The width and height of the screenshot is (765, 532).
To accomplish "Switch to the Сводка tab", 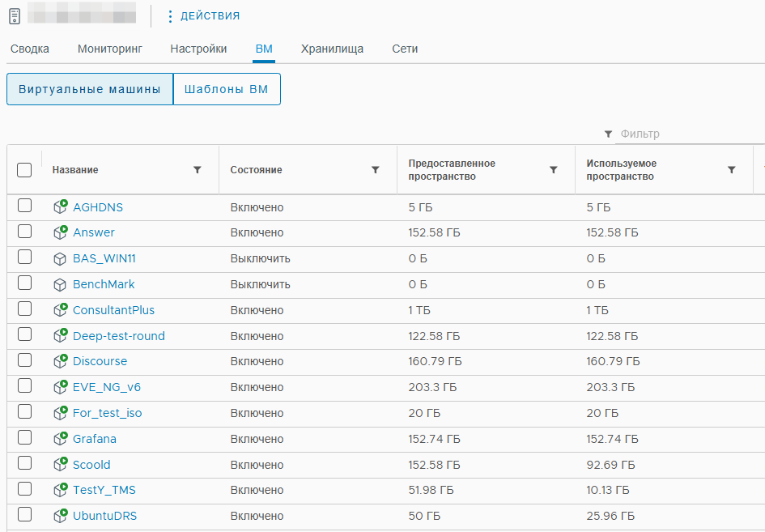I will (x=30, y=49).
